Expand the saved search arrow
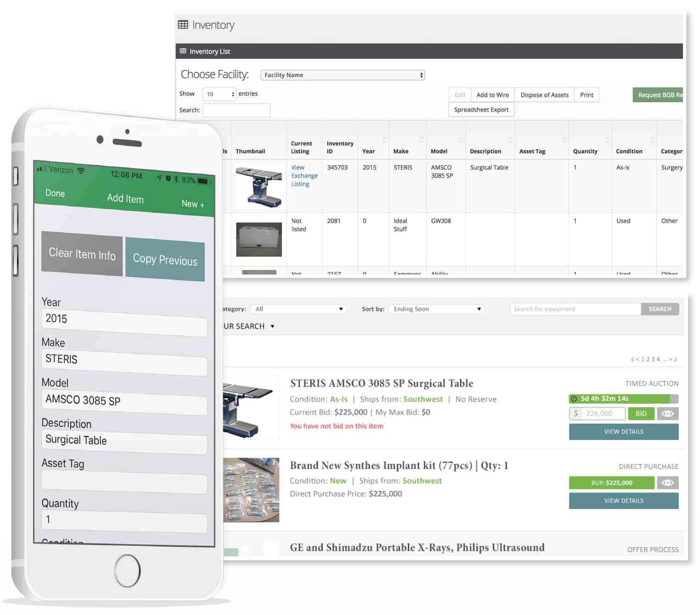700x615 pixels. pos(272,327)
